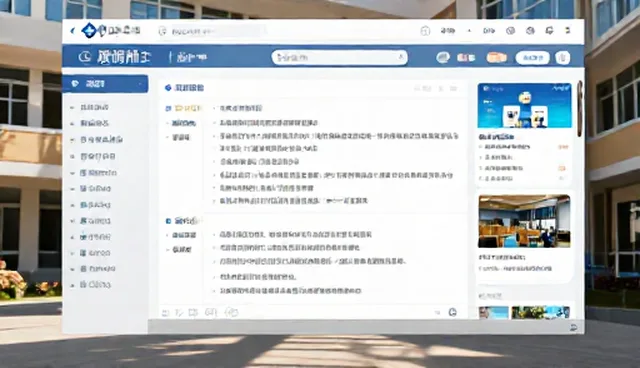Click the icon in the grey status bar corner
Screen dimensions: 640x368
[573, 327]
